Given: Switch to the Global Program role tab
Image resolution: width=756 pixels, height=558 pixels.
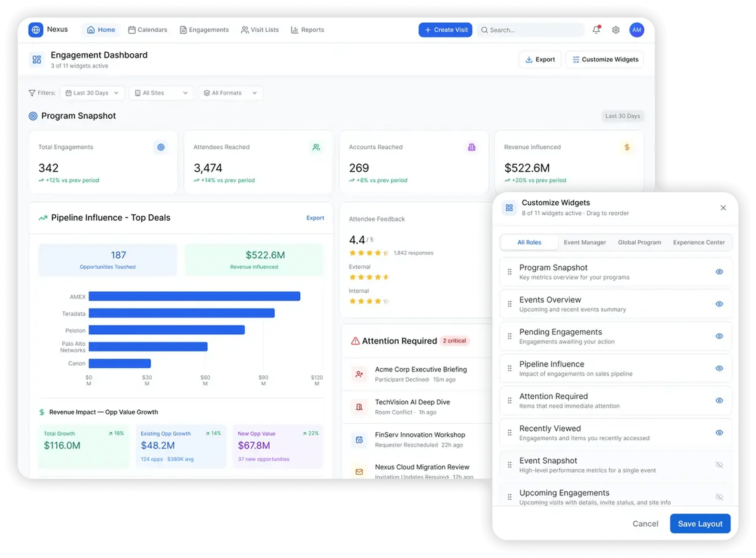Looking at the screenshot, I should (639, 243).
